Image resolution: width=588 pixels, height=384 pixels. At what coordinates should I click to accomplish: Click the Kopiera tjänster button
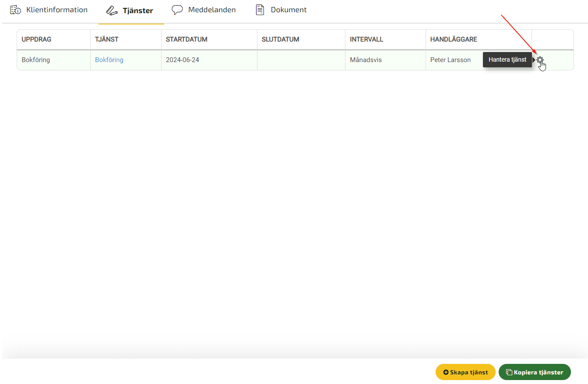(x=535, y=372)
